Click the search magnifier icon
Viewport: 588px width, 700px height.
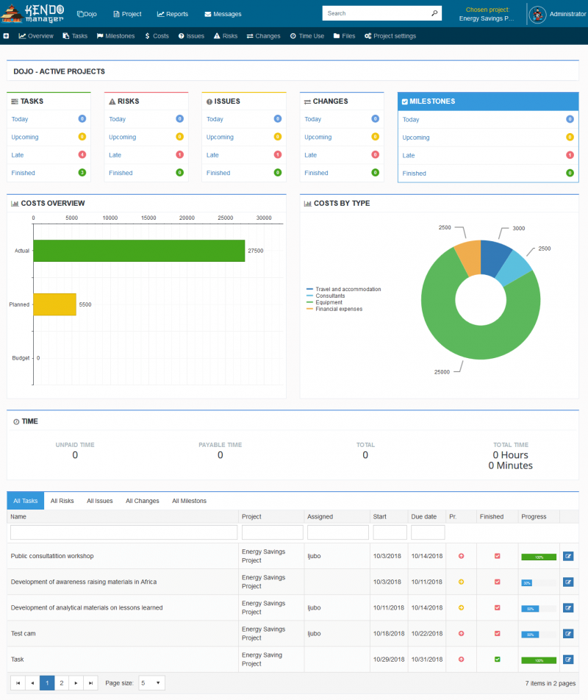point(434,13)
